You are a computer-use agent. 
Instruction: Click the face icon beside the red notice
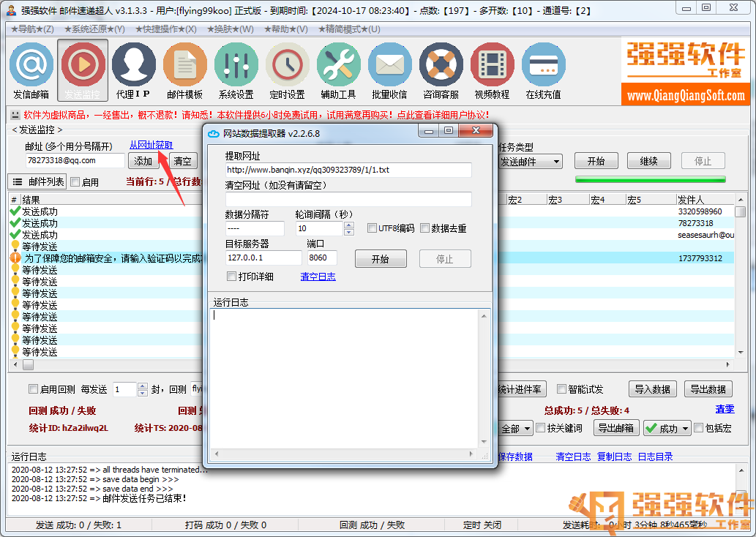pyautogui.click(x=15, y=115)
